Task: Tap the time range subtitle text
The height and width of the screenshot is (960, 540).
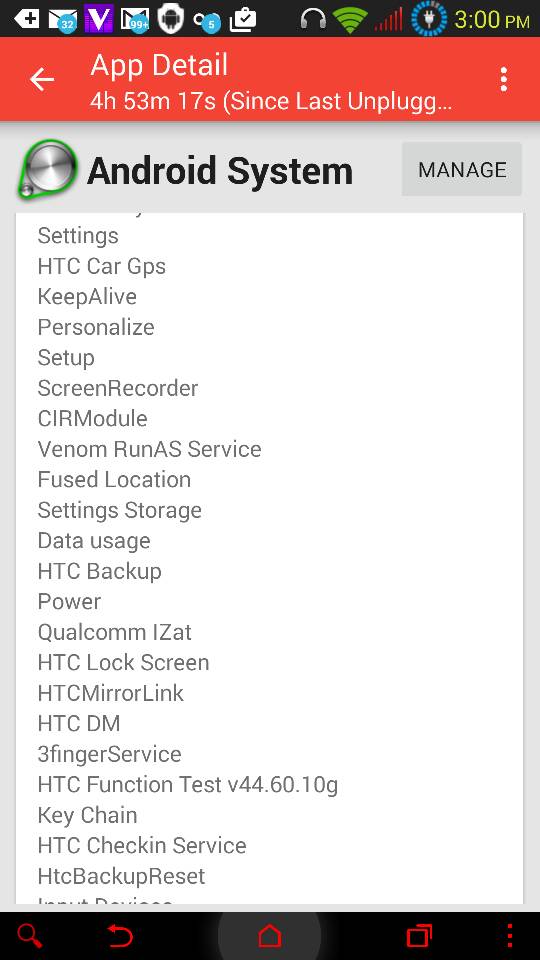Action: click(x=271, y=100)
